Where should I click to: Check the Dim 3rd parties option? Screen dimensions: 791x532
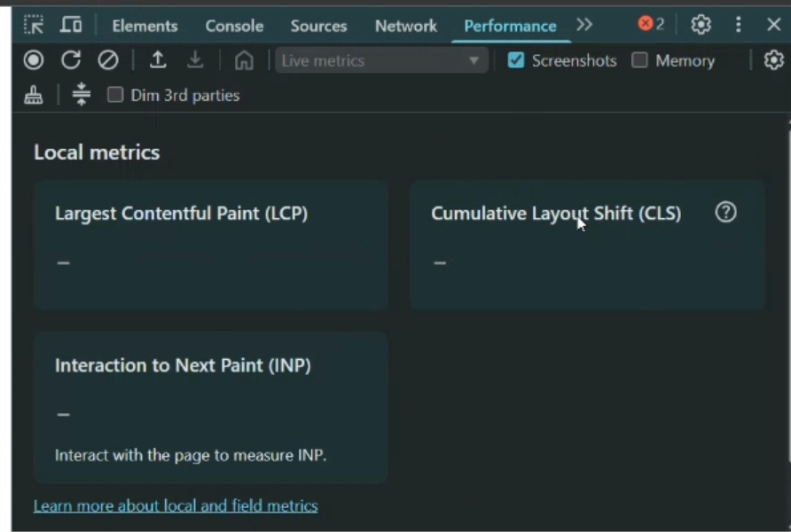(115, 95)
